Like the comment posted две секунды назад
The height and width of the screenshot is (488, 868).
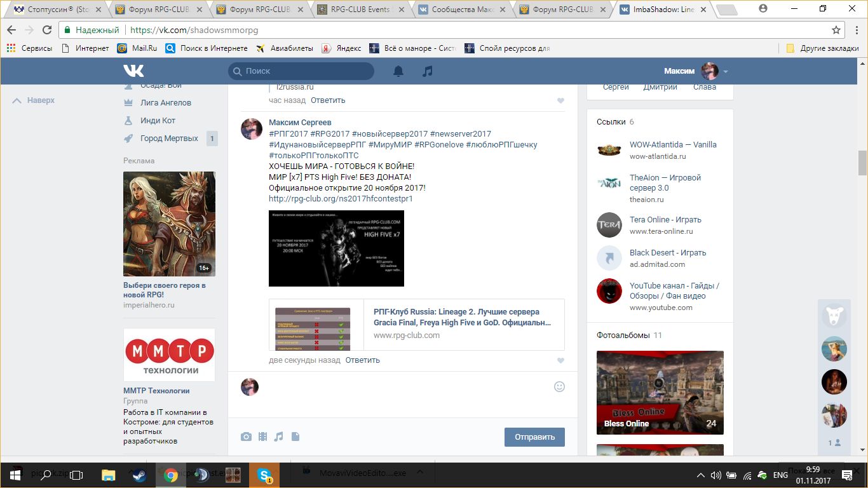[x=560, y=360]
